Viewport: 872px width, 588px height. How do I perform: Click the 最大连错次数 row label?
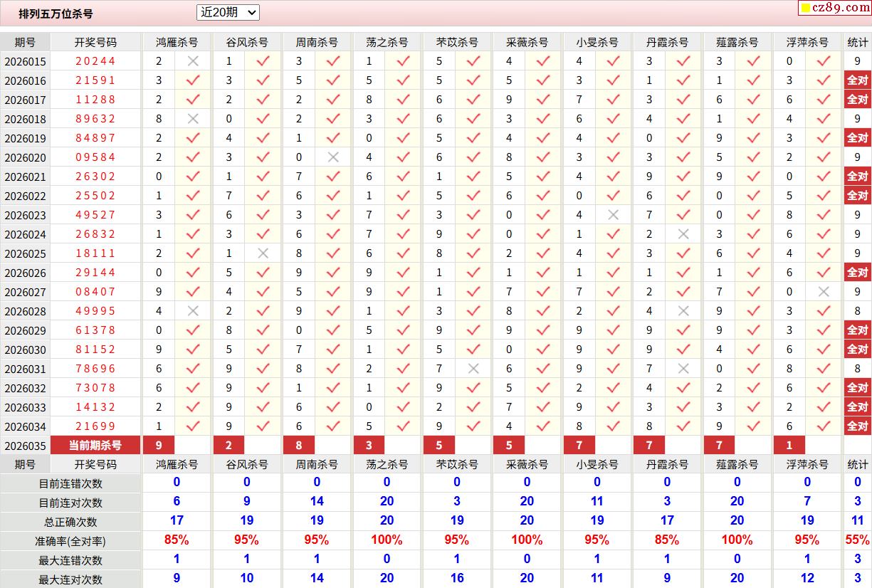[70, 560]
